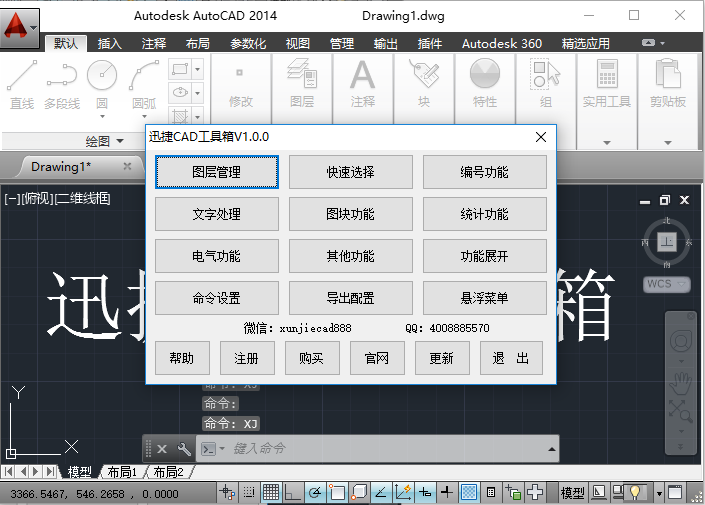The image size is (705, 505).
Task: Click the ViewCube top face (上)
Action: click(x=667, y=241)
